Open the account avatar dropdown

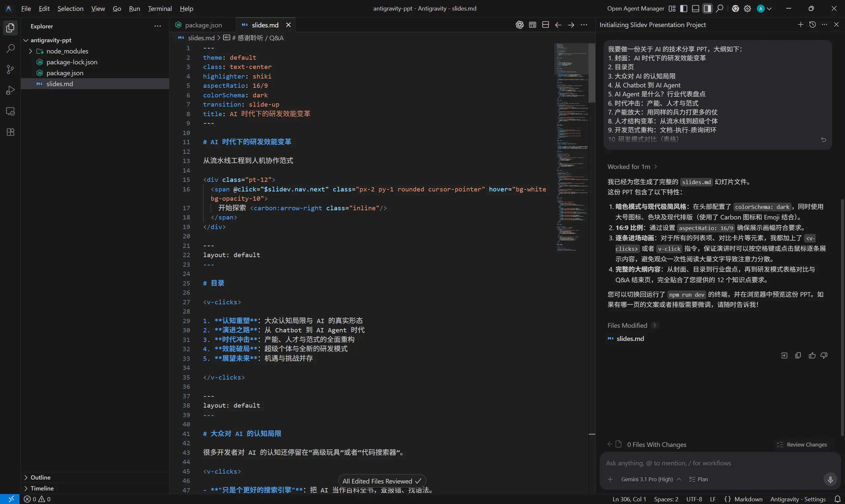pyautogui.click(x=764, y=9)
